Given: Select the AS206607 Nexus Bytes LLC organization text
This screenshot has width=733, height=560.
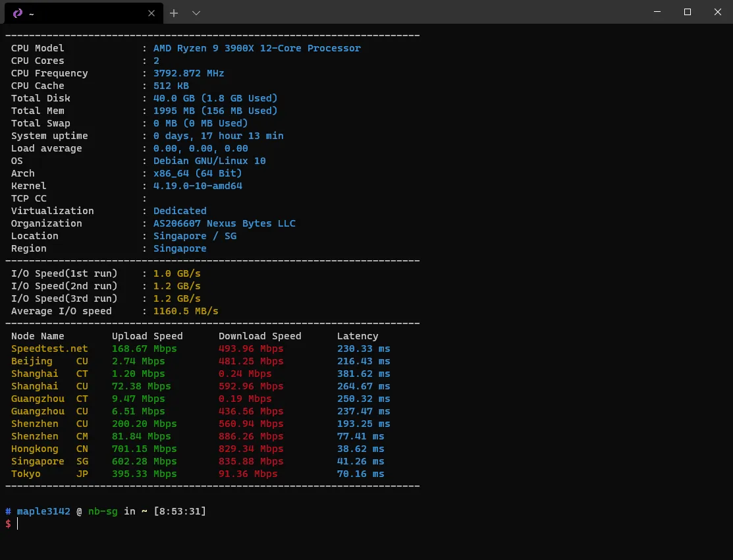Looking at the screenshot, I should tap(225, 223).
